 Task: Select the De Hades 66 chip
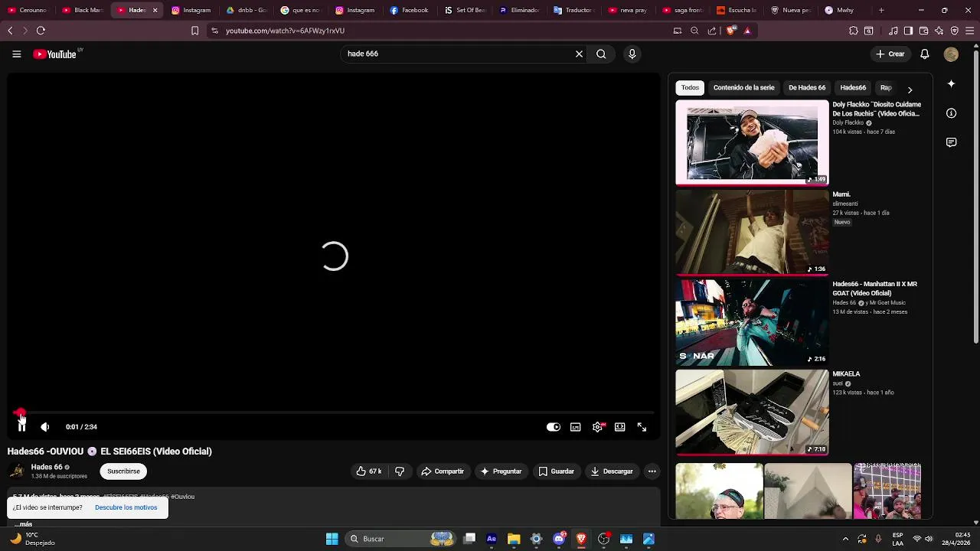point(807,88)
